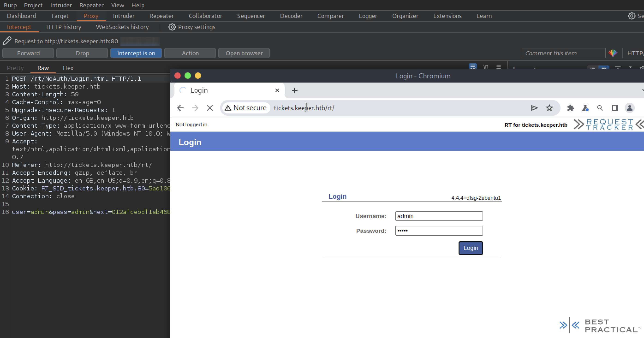
Task: Click the Username input field
Action: [439, 216]
